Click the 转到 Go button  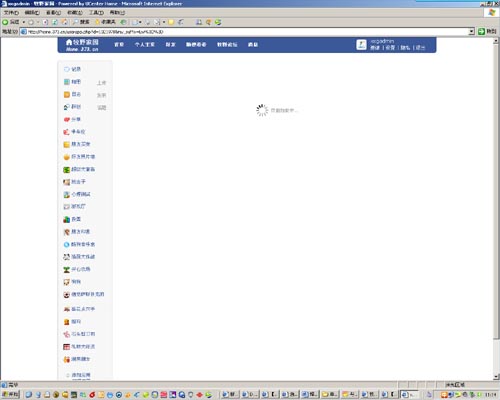pos(487,31)
